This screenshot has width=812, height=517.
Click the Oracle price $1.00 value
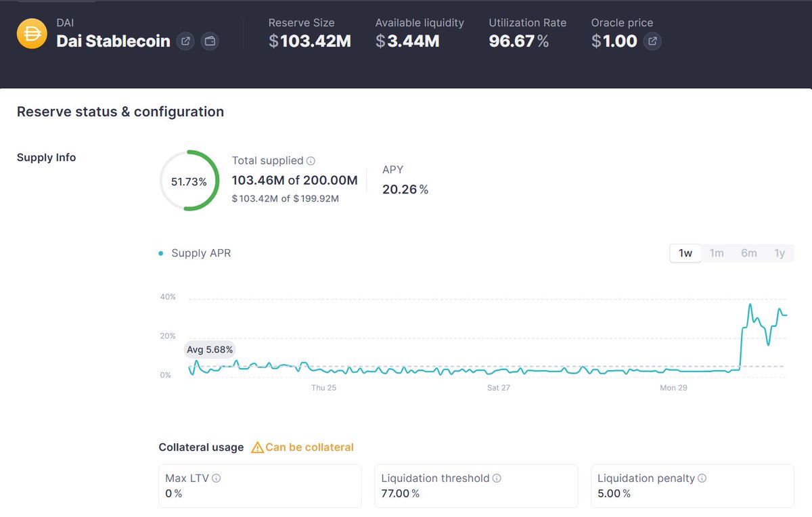point(614,41)
